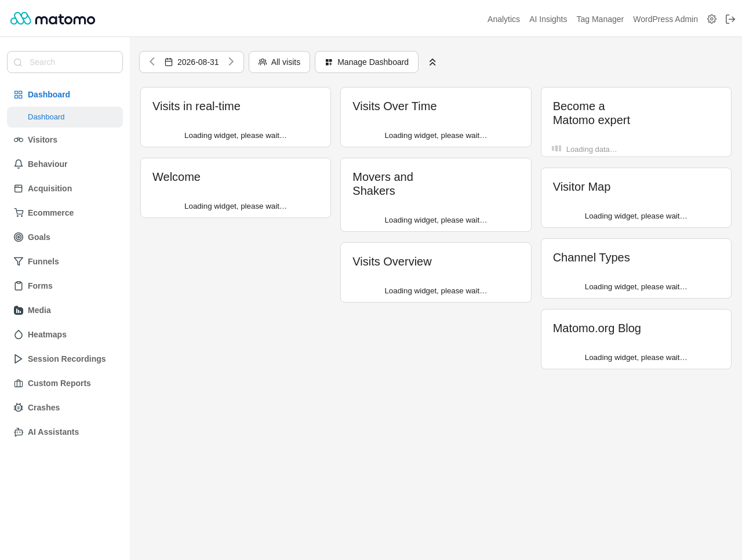This screenshot has width=742, height=560.
Task: Click the Become a Matomo expert title
Action: pyautogui.click(x=591, y=113)
